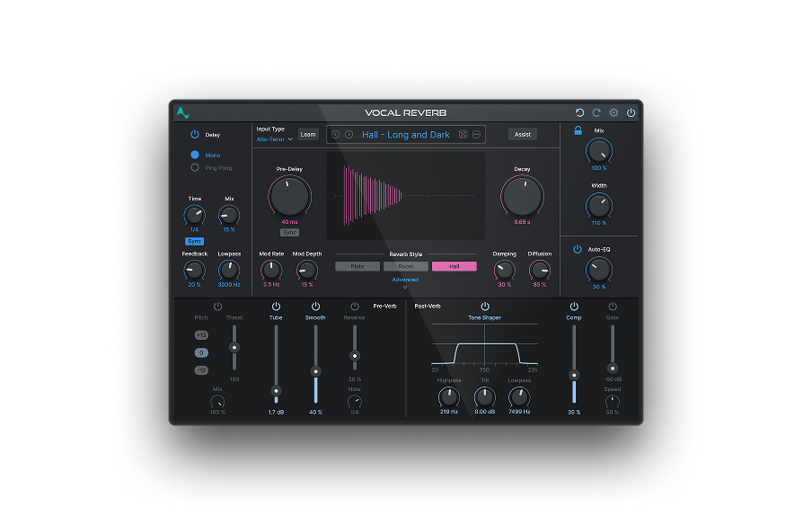Click the Tube level slider handle
This screenshot has height=525, width=812.
(x=276, y=390)
